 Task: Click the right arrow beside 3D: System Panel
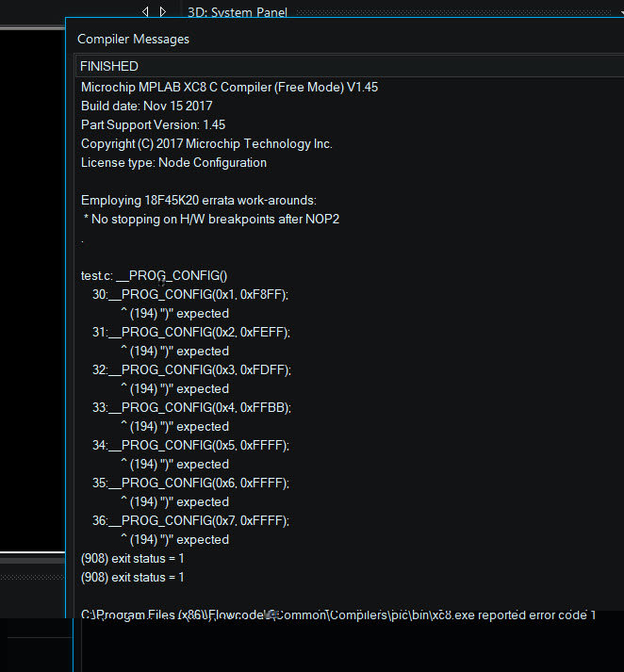163,11
